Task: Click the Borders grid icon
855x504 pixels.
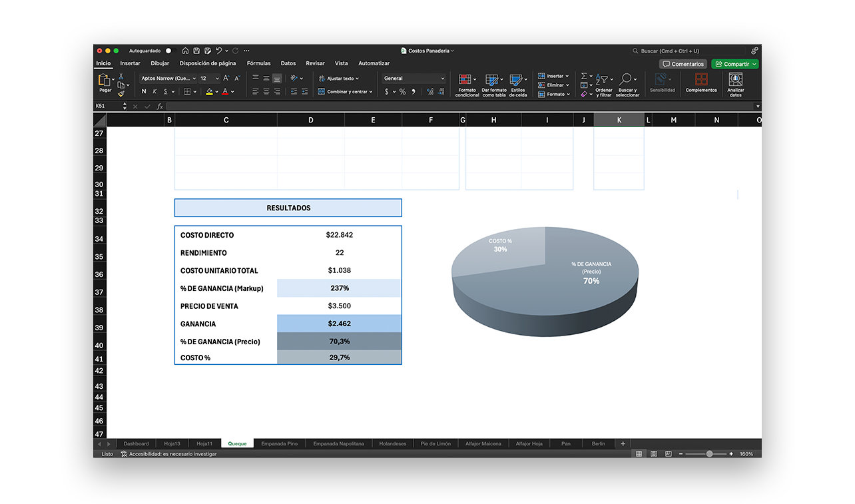Action: tap(187, 91)
